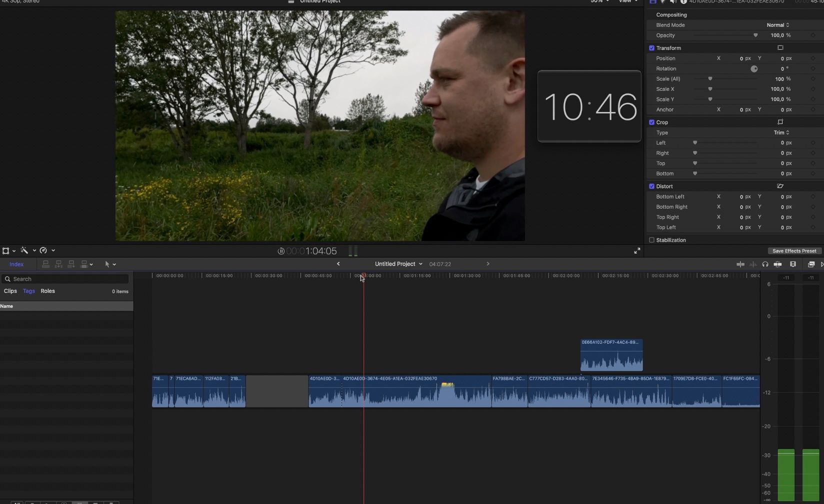
Task: Append the selected clip to the storyline
Action: coord(71,264)
